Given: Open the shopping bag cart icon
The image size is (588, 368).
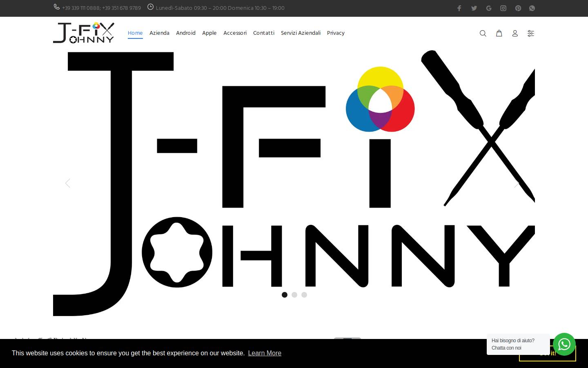Looking at the screenshot, I should pos(499,34).
